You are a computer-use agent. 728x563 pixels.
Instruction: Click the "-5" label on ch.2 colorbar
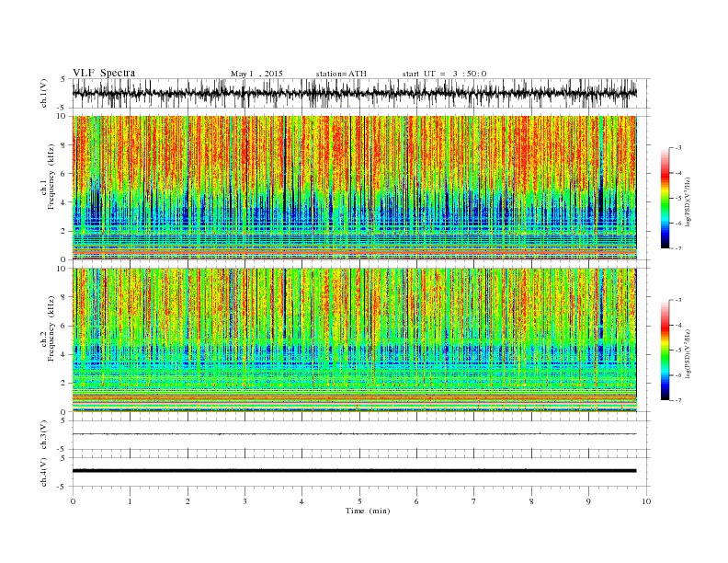click(x=678, y=350)
